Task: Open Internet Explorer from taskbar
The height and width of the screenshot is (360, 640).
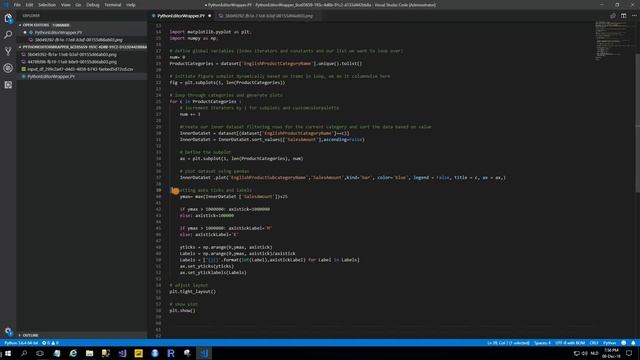Action: point(73,353)
